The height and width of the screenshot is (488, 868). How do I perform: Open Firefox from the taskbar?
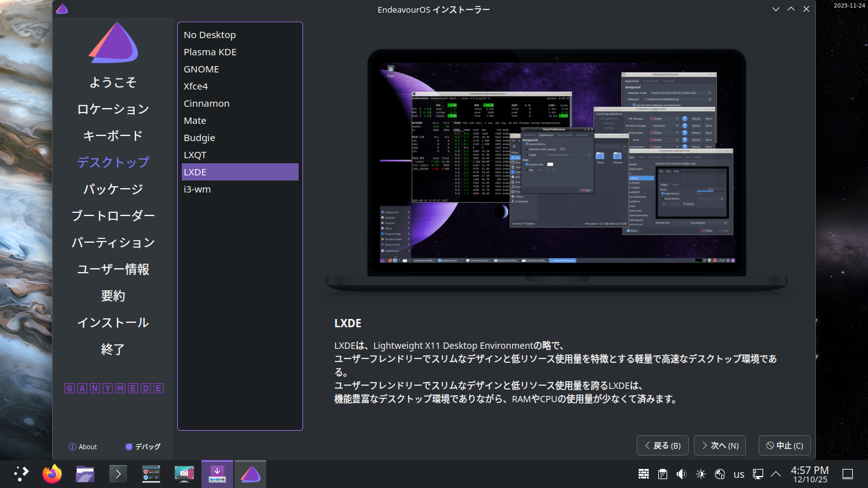tap(52, 474)
